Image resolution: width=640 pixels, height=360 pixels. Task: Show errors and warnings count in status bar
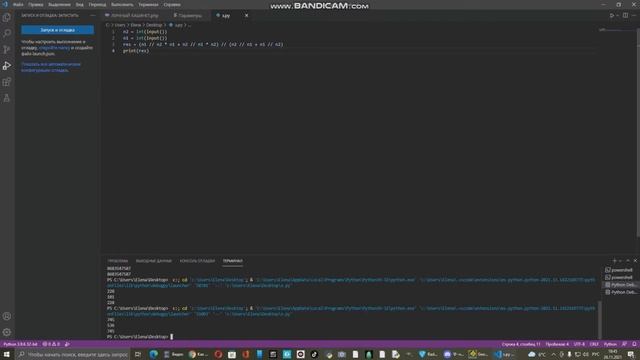[x=51, y=344]
